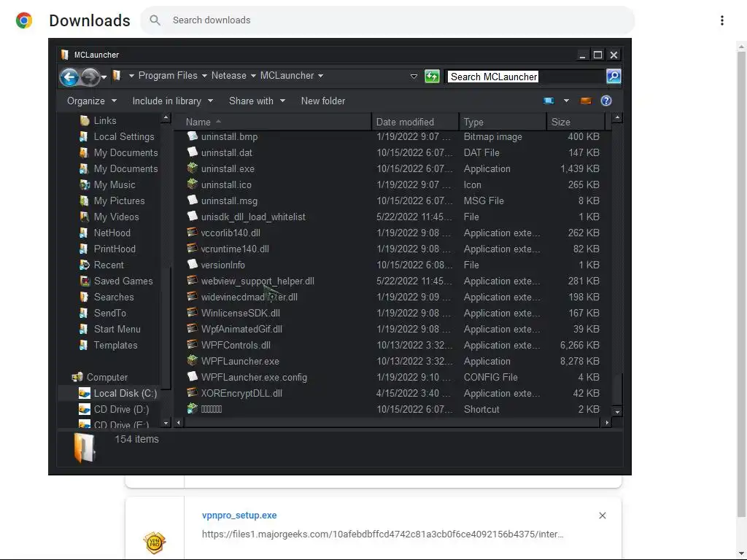This screenshot has width=747, height=560.
Task: Click the Search downloads field
Action: point(387,20)
